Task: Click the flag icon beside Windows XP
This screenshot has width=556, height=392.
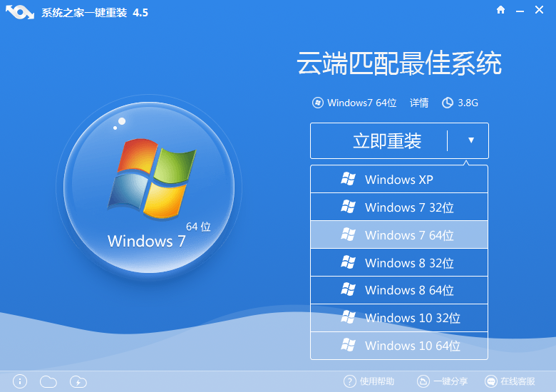Action: 348,179
